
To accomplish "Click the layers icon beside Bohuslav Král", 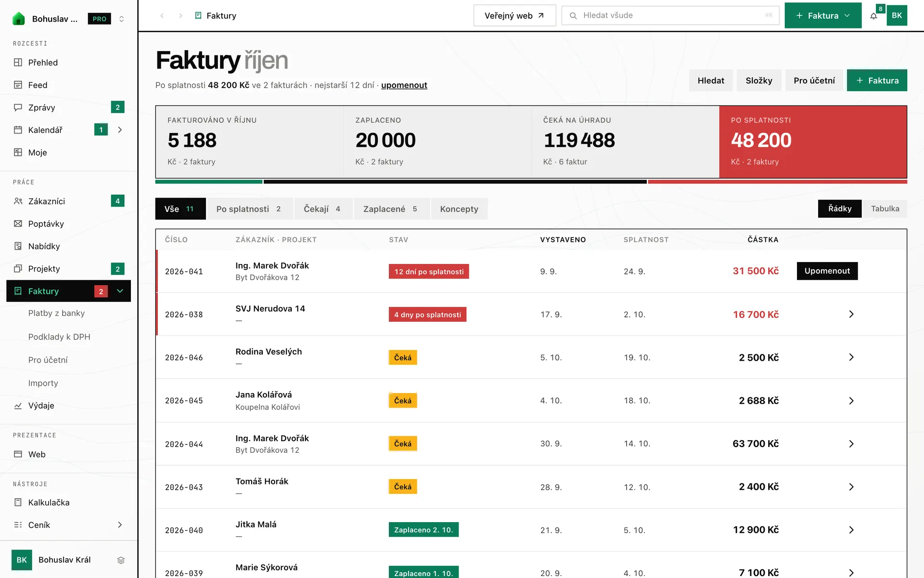I will (x=121, y=560).
